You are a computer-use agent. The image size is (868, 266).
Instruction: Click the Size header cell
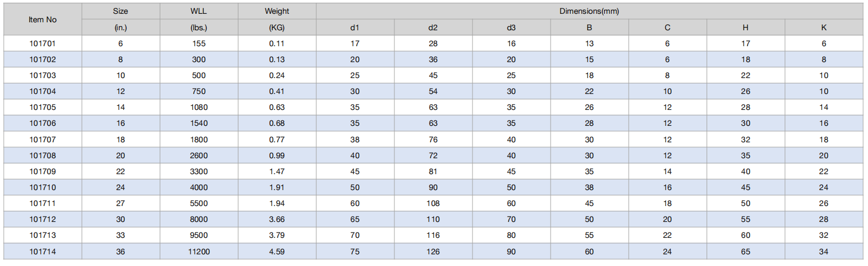point(121,11)
